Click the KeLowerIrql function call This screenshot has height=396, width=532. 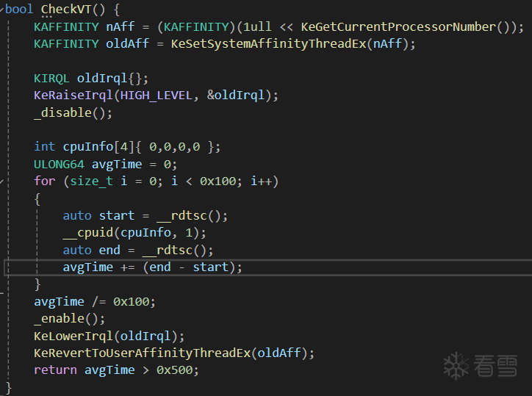click(x=73, y=336)
